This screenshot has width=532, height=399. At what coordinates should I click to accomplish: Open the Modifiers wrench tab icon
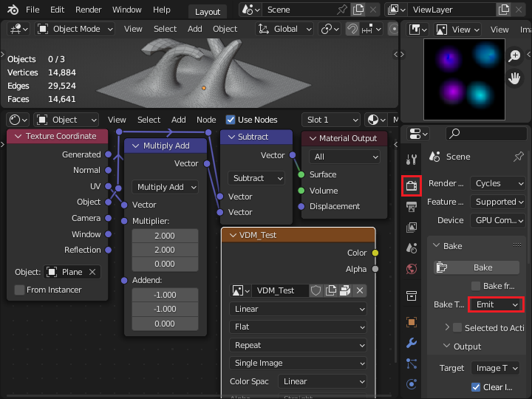pos(412,343)
